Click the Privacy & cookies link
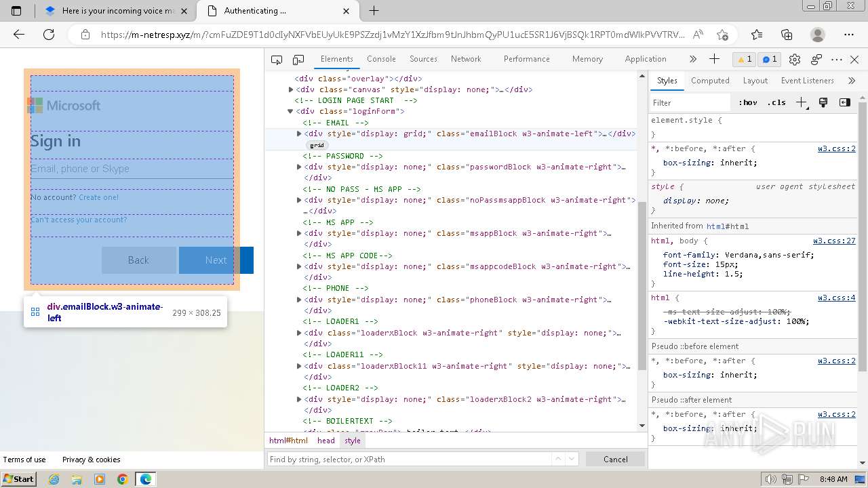This screenshot has width=868, height=488. [91, 460]
